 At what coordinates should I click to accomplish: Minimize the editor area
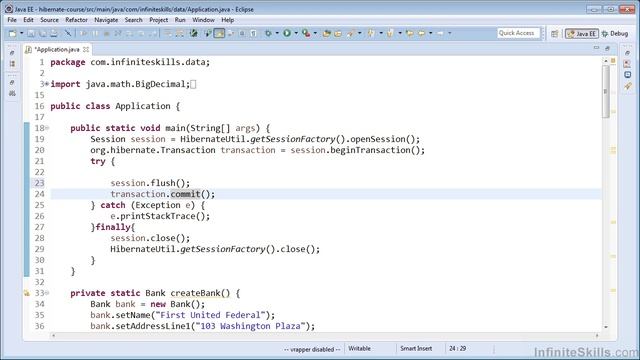coord(596,48)
